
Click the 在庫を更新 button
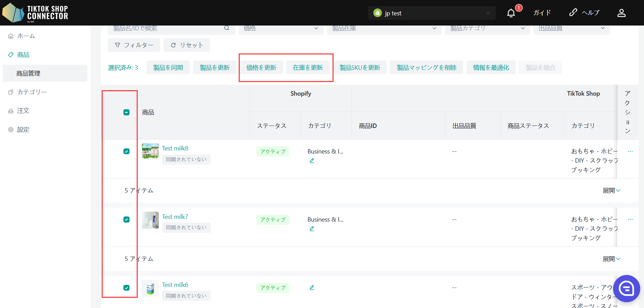(308, 67)
